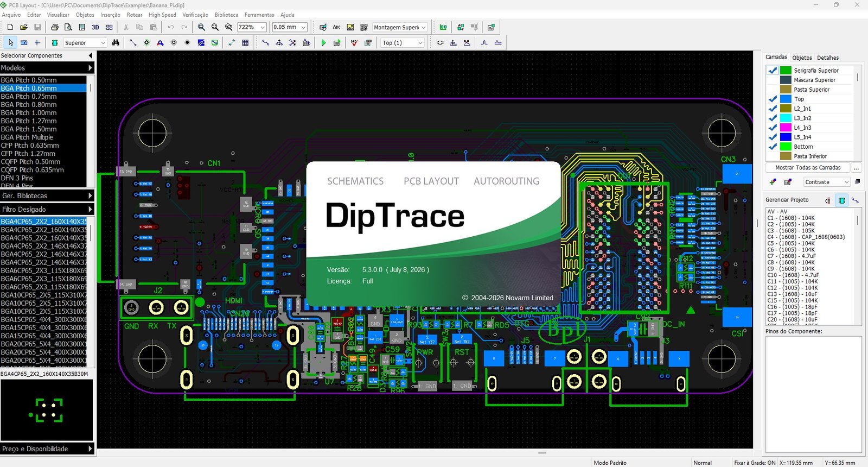Image resolution: width=868 pixels, height=467 pixels.
Task: Click the QR code icon in toolbar
Action: coord(363,27)
